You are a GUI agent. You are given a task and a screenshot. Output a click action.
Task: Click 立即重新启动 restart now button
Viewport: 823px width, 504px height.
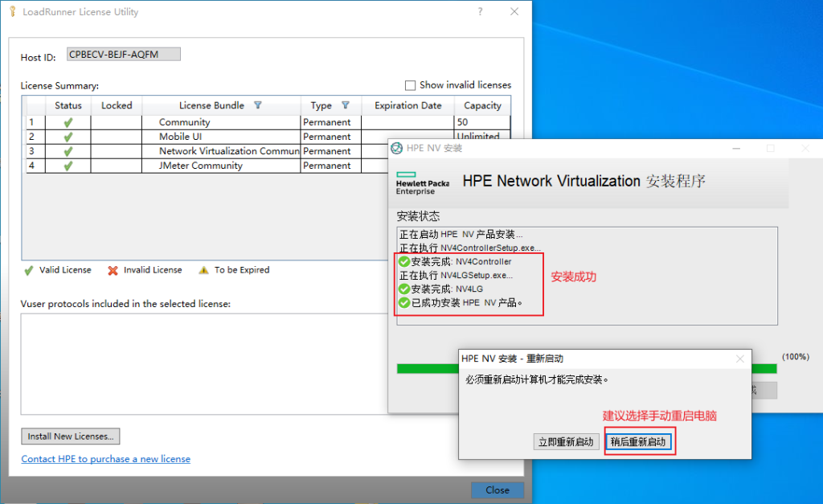[566, 442]
